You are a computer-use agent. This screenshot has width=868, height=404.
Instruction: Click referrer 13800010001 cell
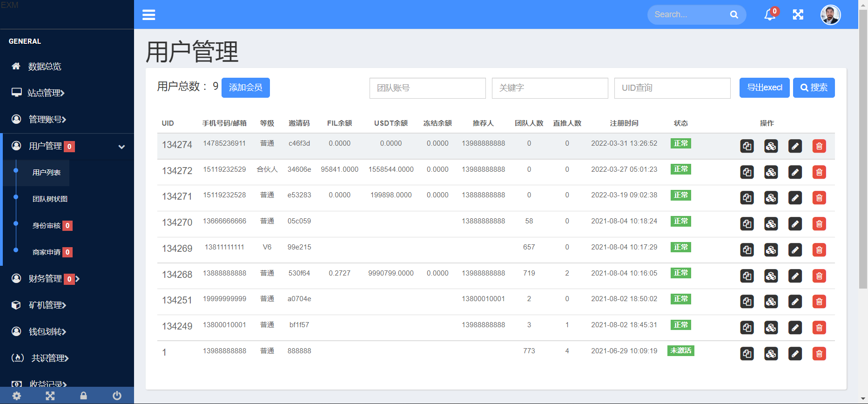coord(483,299)
